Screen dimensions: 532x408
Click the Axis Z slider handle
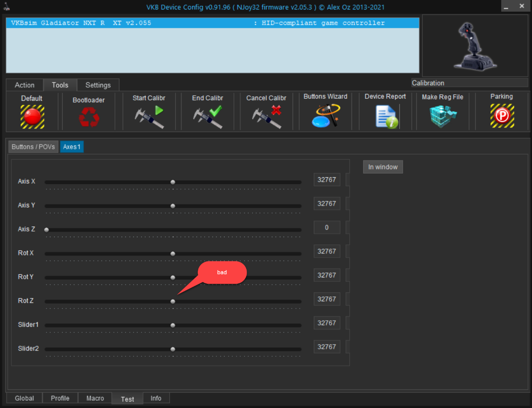(46, 230)
